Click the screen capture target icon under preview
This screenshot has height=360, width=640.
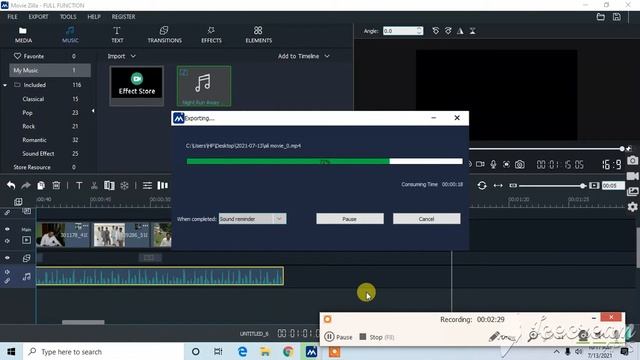pyautogui.click(x=506, y=164)
